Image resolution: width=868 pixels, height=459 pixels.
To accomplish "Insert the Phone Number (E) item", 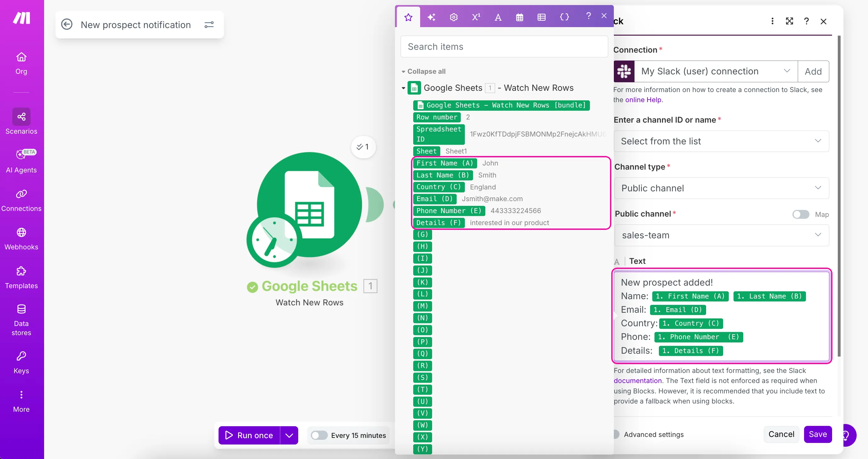I will [x=449, y=211].
